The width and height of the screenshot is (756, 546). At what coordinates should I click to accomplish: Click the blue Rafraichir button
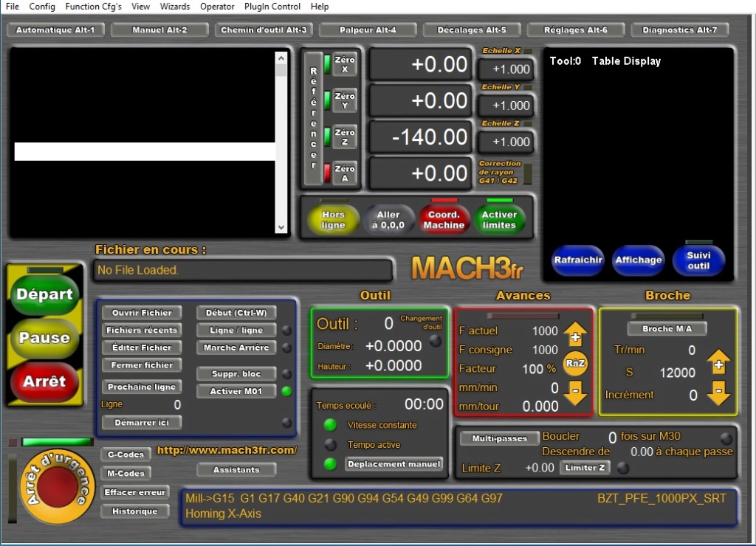[x=578, y=260]
